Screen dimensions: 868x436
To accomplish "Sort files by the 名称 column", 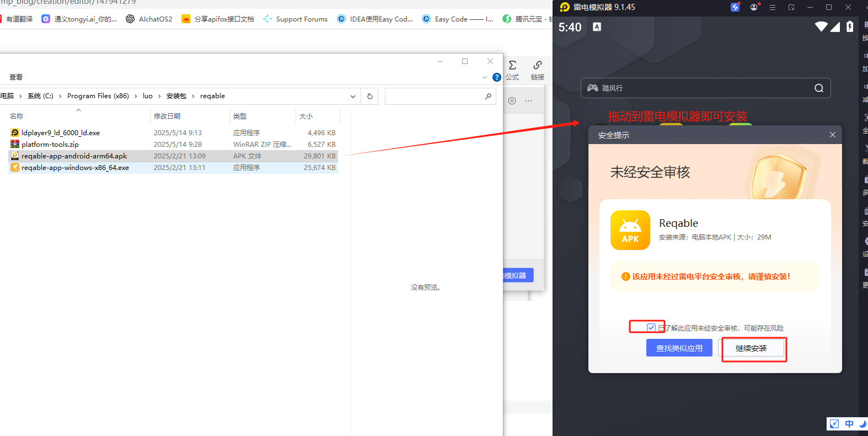I will [78, 116].
